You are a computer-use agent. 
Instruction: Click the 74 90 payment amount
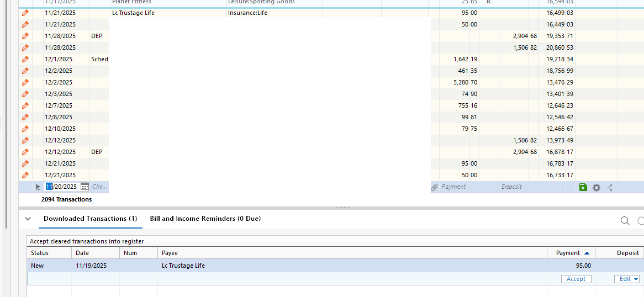coord(469,94)
